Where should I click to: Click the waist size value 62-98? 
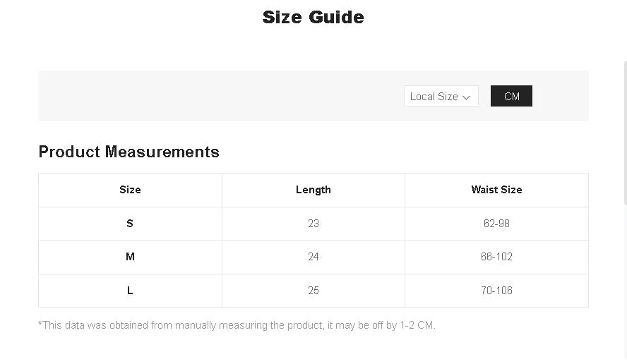(x=496, y=224)
